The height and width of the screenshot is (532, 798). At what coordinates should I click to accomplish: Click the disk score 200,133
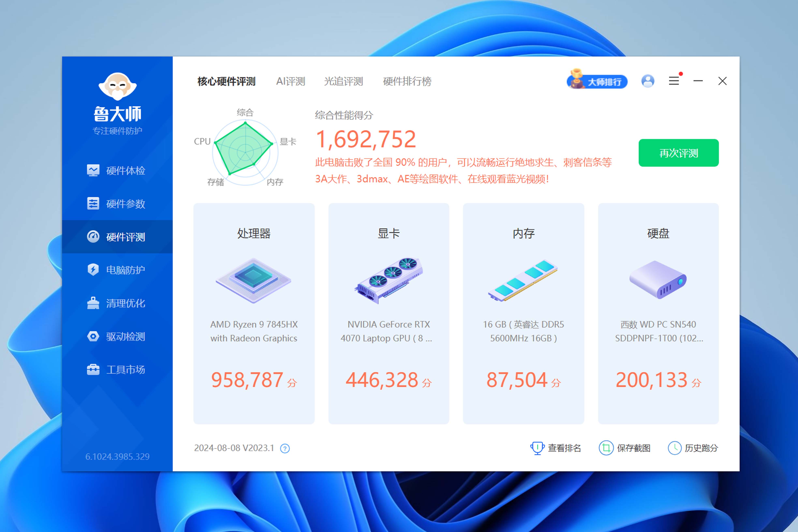pos(651,380)
